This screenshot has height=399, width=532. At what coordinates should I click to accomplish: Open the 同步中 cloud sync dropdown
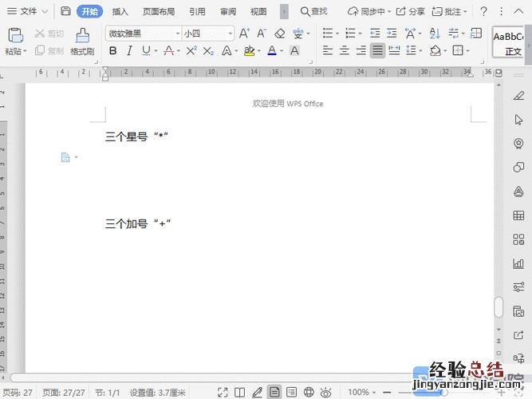[x=369, y=12]
